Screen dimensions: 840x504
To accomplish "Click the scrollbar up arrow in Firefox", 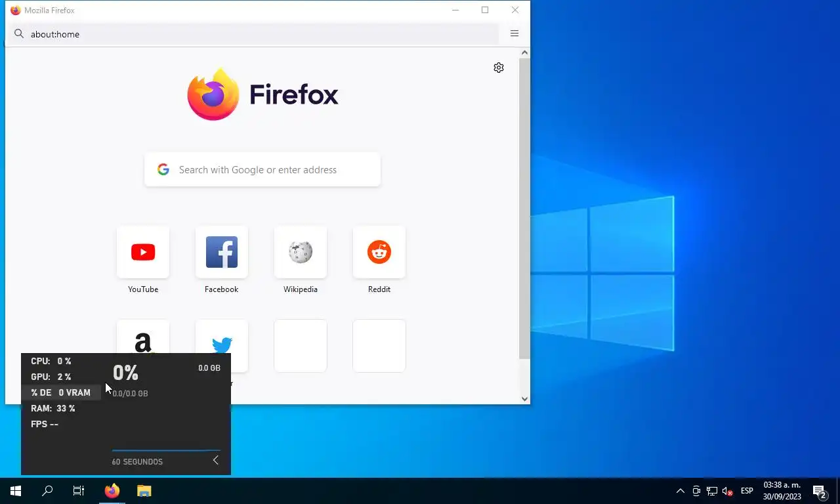I will click(524, 52).
